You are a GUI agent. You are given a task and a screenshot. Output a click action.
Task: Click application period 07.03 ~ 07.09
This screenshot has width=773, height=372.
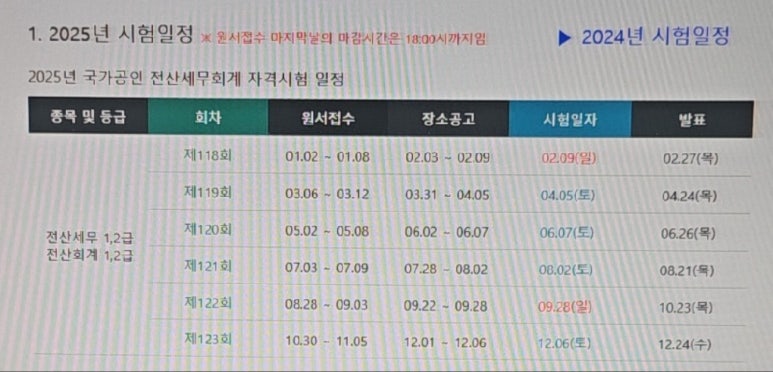tap(326, 269)
